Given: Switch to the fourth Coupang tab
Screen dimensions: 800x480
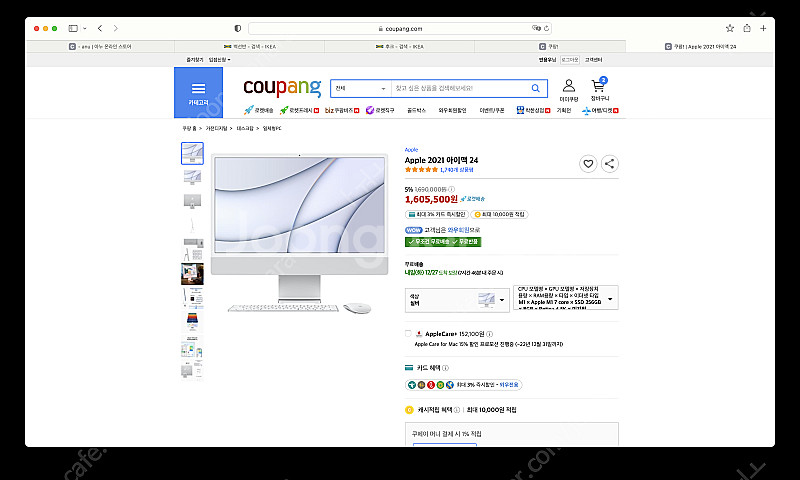Looking at the screenshot, I should (549, 46).
